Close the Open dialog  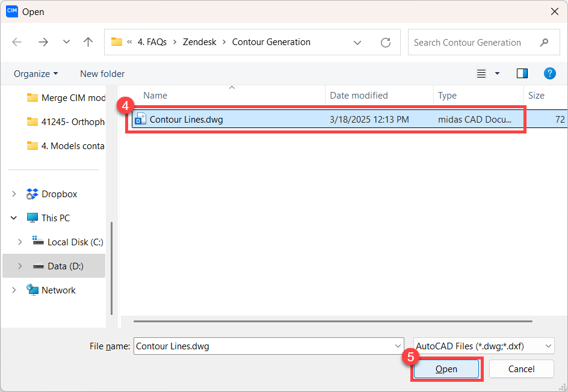(555, 11)
